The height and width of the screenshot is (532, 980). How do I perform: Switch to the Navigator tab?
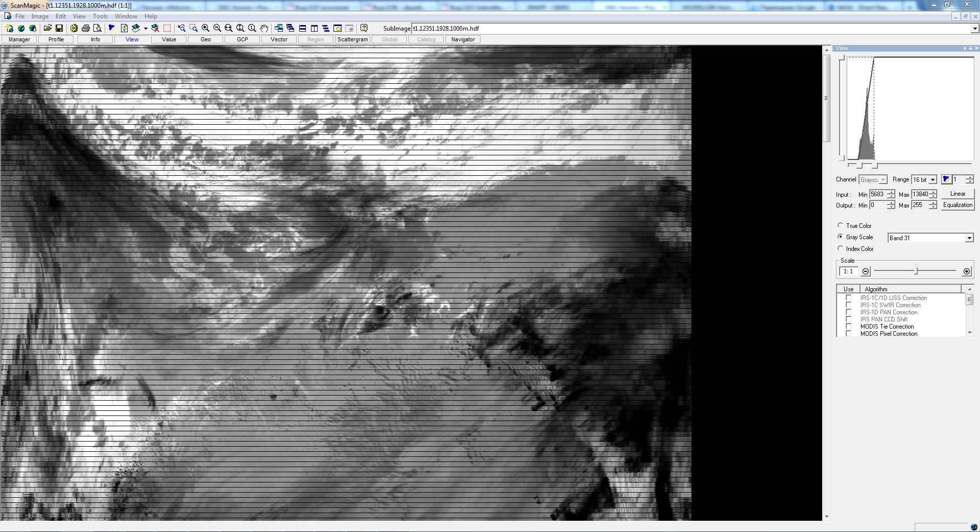click(x=463, y=39)
